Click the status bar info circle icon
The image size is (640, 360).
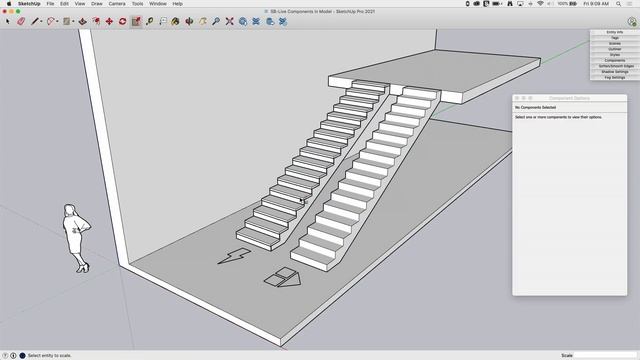(x=13, y=356)
